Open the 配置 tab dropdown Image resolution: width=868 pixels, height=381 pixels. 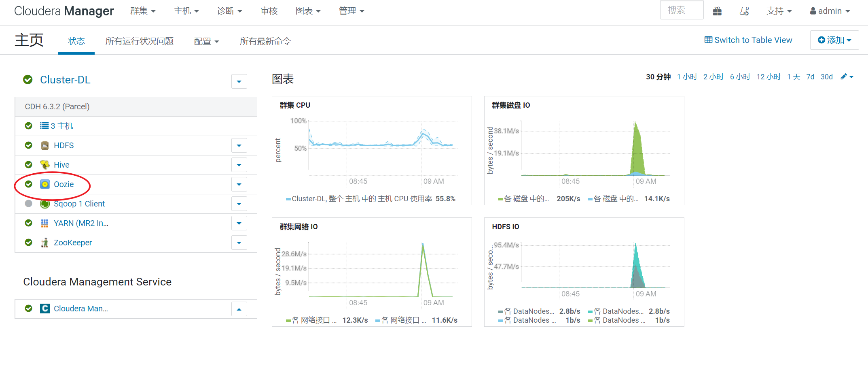[x=207, y=41]
